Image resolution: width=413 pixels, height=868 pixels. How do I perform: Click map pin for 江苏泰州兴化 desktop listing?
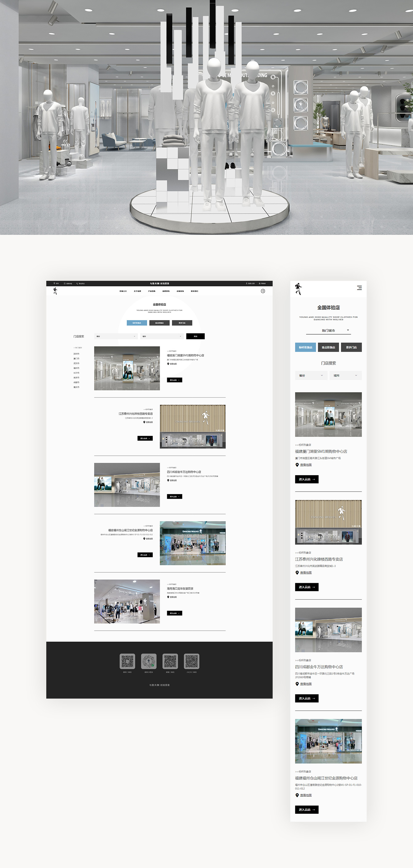pos(144,422)
